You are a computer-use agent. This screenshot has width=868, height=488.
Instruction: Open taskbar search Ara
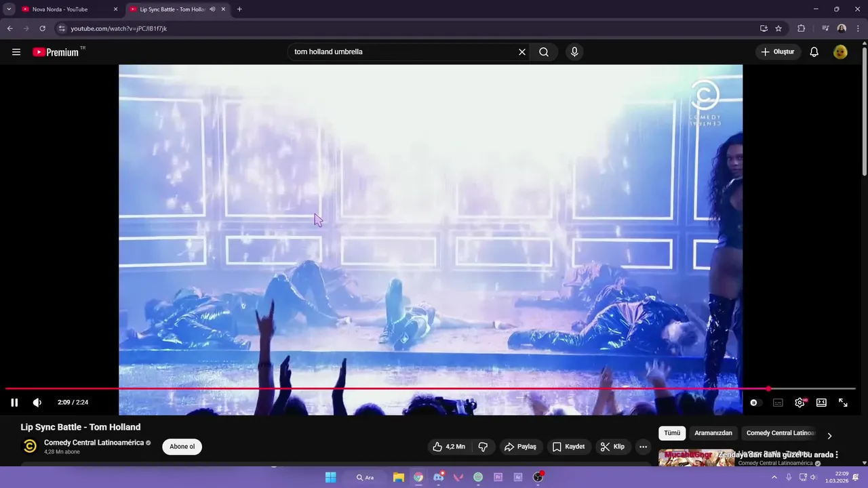coord(365,477)
